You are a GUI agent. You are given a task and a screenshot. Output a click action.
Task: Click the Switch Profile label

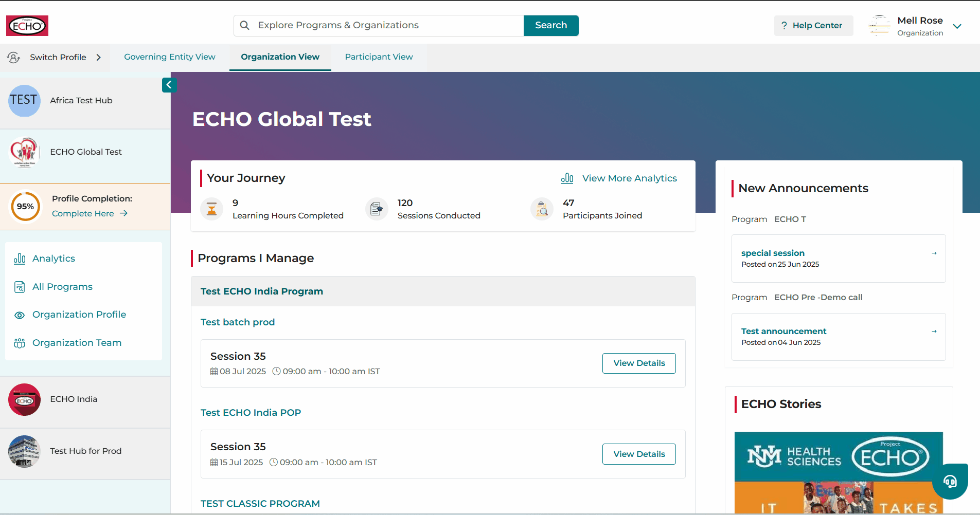[58, 57]
